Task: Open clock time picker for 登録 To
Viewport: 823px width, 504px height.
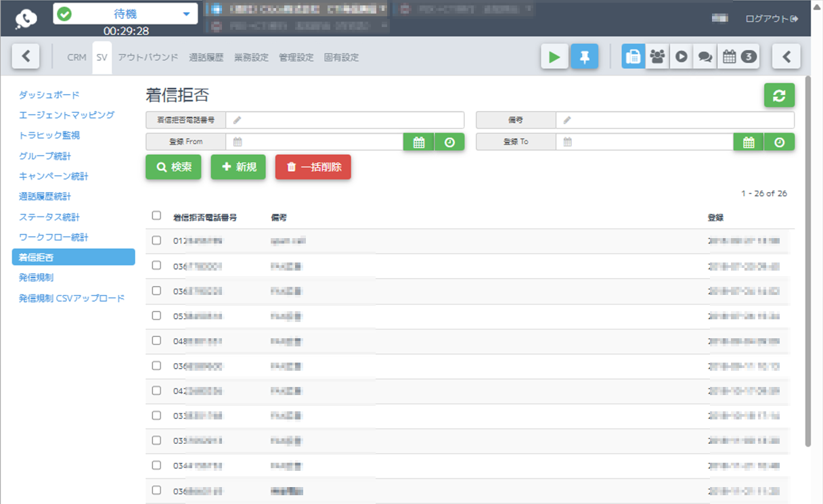Action: (x=780, y=142)
